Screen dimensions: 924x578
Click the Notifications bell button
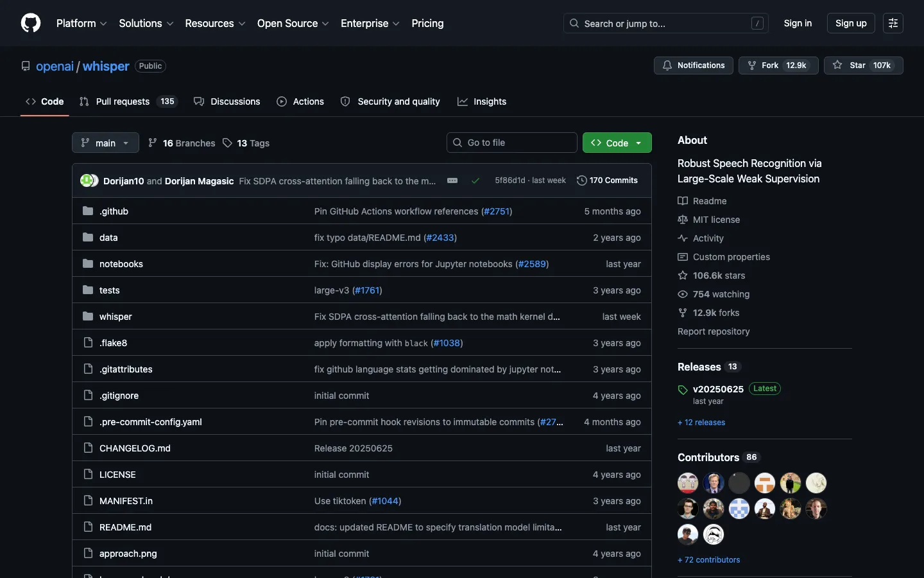coord(693,66)
